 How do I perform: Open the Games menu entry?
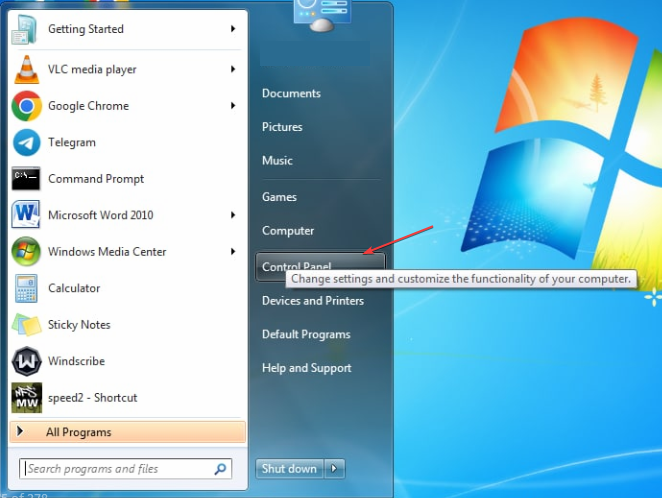279,197
